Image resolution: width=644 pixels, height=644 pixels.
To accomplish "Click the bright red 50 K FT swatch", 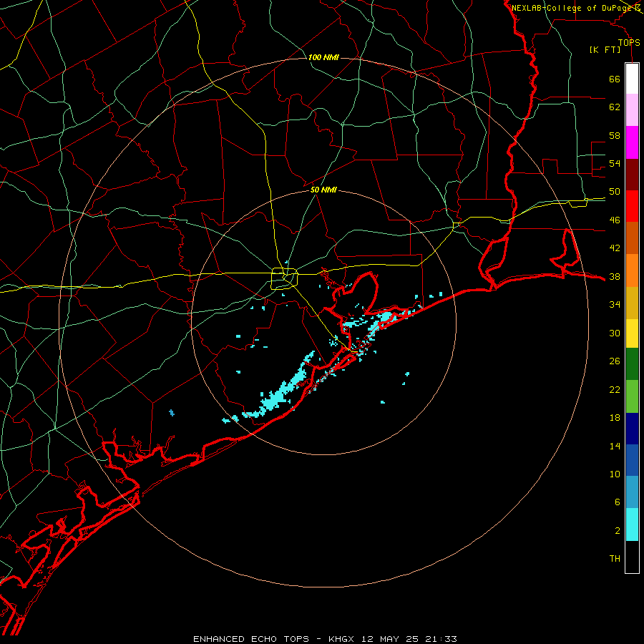I will 632,206.
